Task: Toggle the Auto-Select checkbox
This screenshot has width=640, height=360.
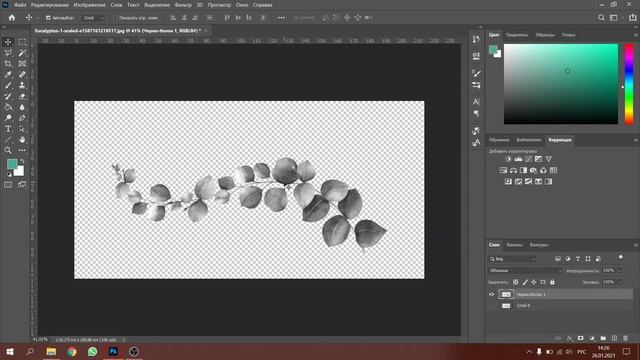Action: pos(48,18)
